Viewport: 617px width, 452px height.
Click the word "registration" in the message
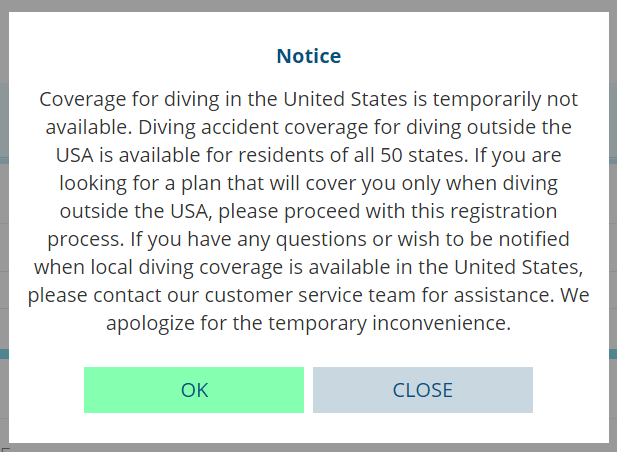pos(504,212)
